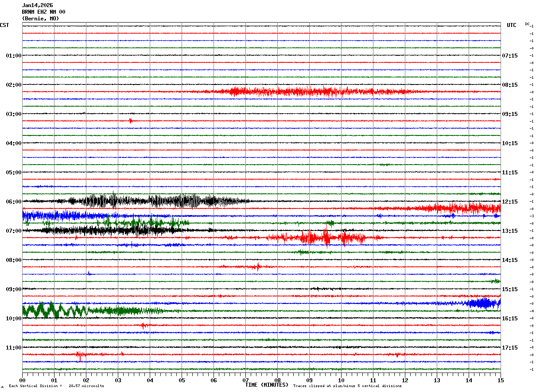Click minute tick label 05

coord(182,380)
